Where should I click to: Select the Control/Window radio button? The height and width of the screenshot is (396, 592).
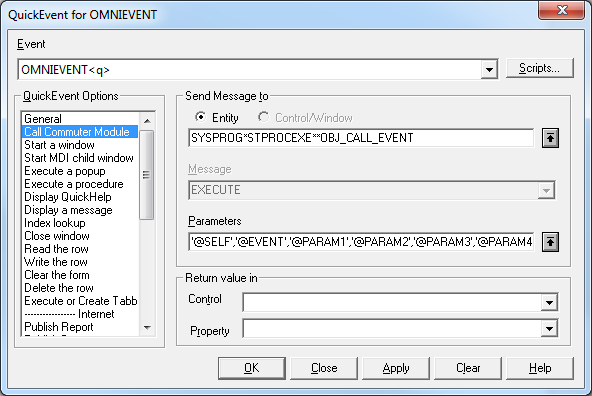pyautogui.click(x=264, y=117)
